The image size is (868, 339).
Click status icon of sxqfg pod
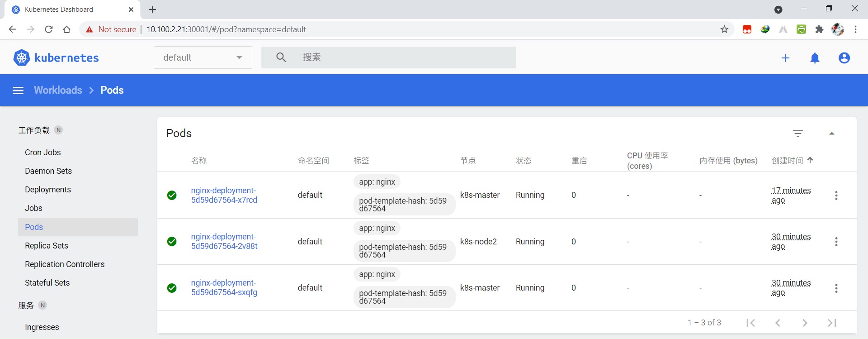point(172,288)
